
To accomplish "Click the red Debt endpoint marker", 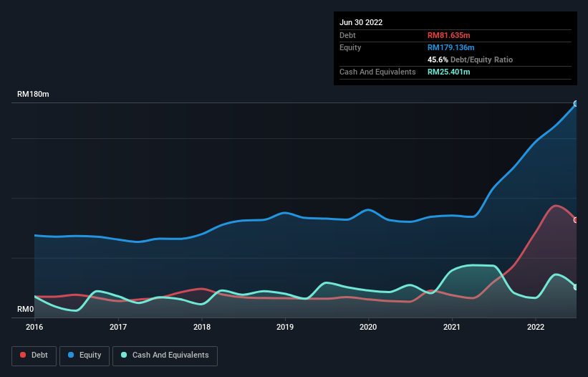I will tap(576, 220).
